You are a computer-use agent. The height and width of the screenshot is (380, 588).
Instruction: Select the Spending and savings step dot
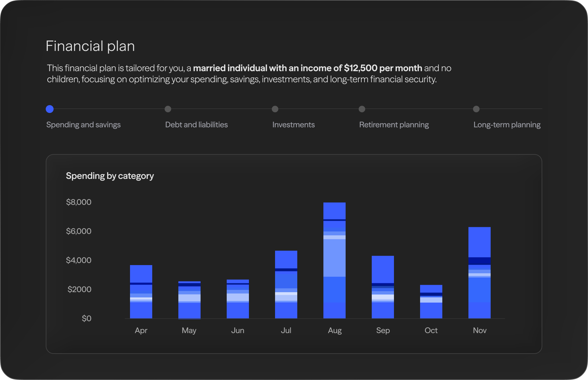click(50, 109)
